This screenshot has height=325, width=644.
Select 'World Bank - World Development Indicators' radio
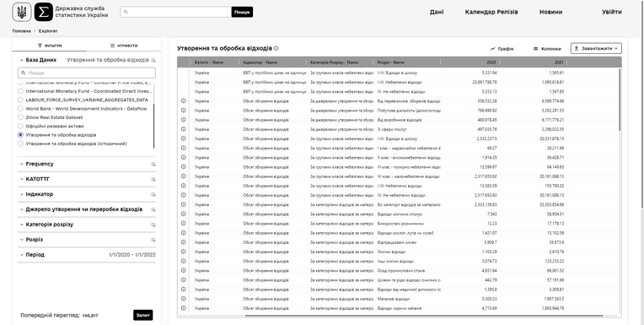(x=20, y=109)
